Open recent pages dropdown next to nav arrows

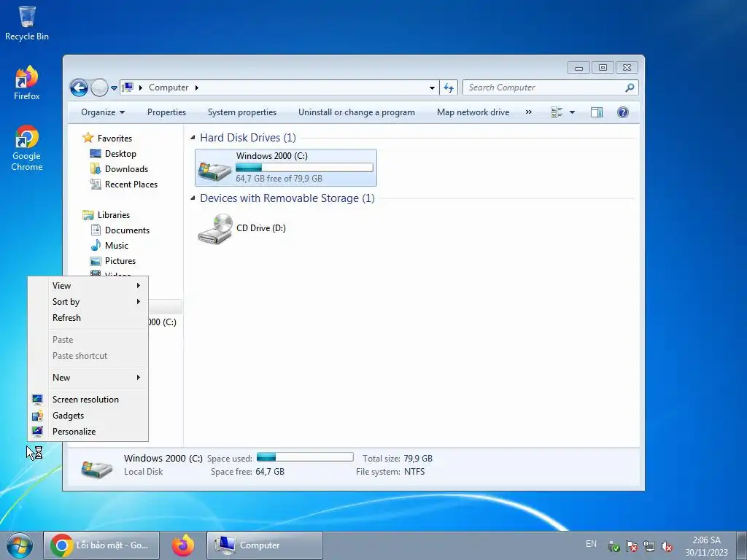coord(114,88)
